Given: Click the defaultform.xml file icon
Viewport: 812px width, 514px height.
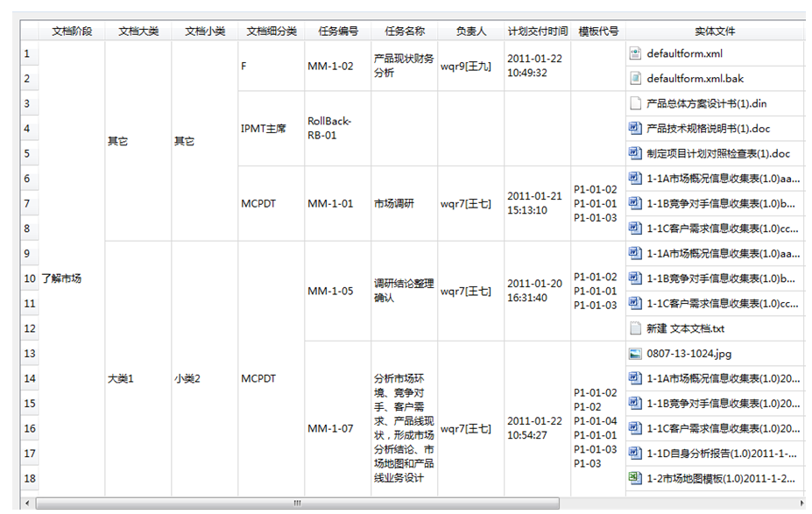Looking at the screenshot, I should coord(636,53).
